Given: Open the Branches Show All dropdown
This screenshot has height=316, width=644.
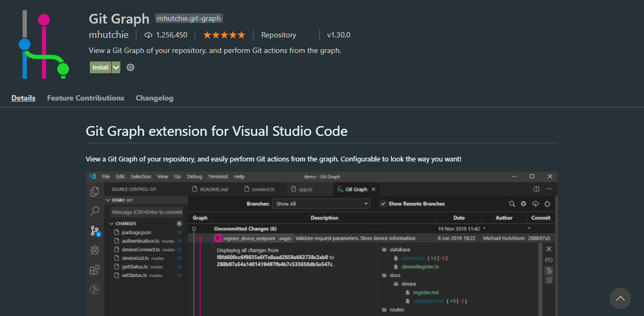Looking at the screenshot, I should [321, 204].
